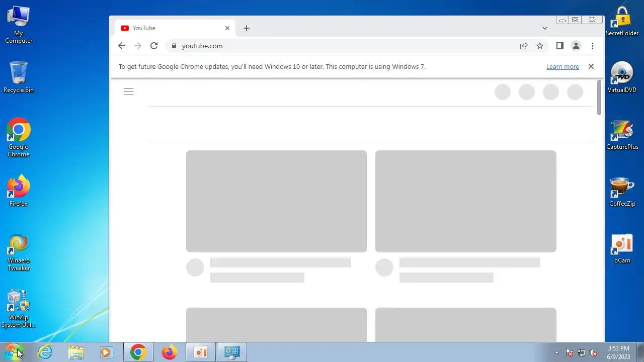Select the Firefox desktop shortcut
The width and height of the screenshot is (644, 362).
pyautogui.click(x=19, y=191)
